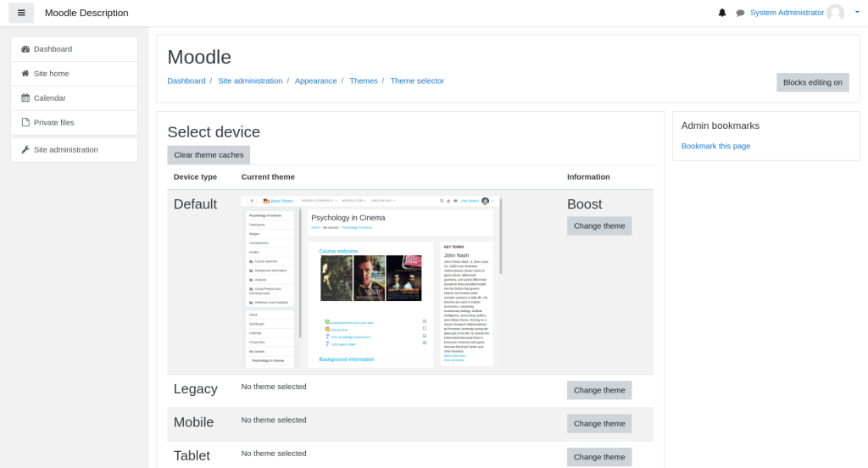Click the Dashboard icon in sidebar
The height and width of the screenshot is (468, 868).
[25, 49]
